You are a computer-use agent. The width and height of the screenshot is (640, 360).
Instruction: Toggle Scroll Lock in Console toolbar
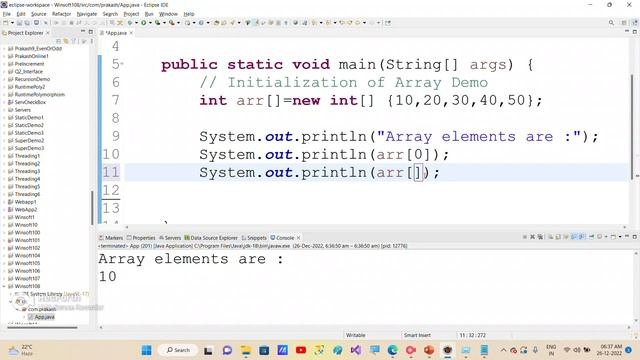[x=558, y=237]
